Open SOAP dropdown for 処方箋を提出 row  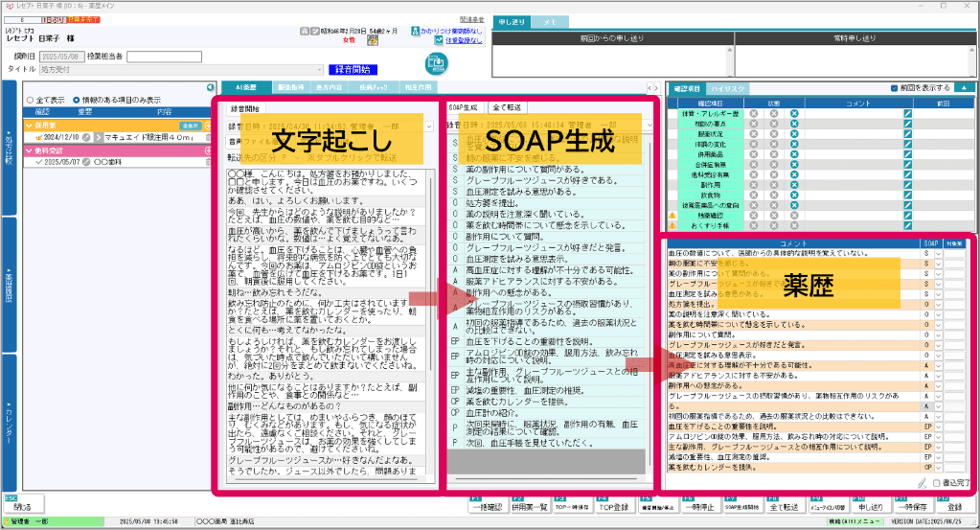click(x=938, y=305)
